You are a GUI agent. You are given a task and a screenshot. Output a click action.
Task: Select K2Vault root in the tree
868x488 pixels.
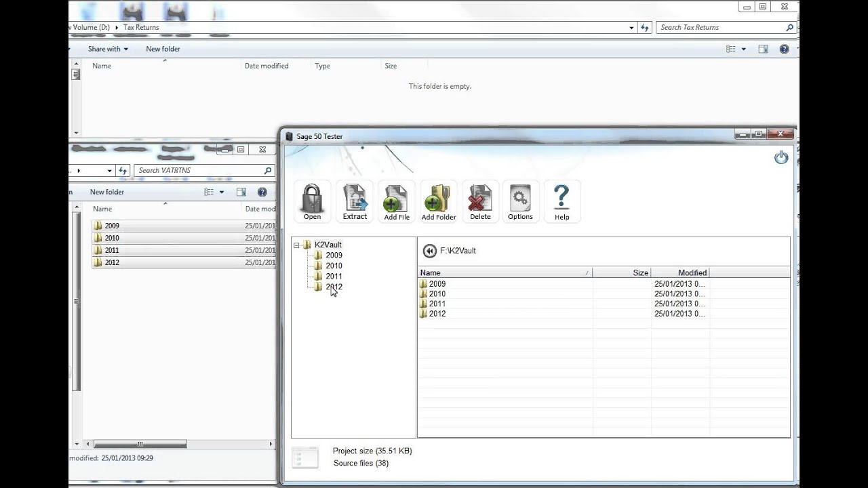pos(328,245)
